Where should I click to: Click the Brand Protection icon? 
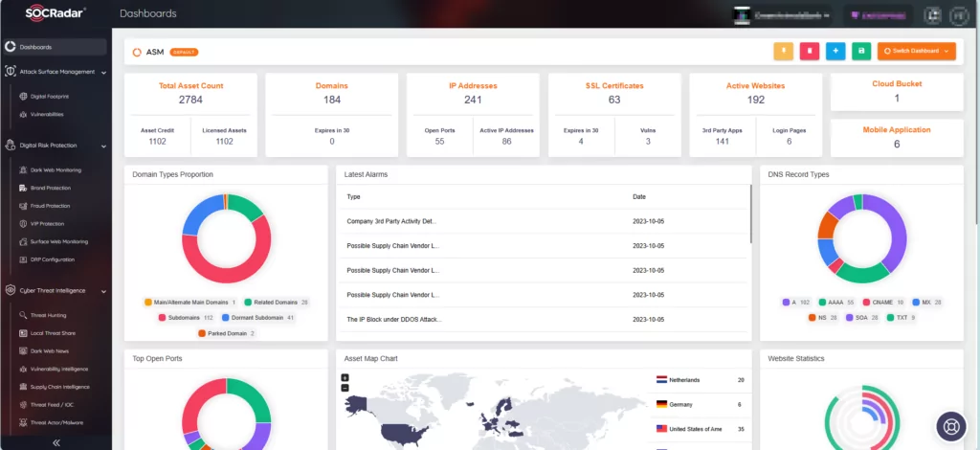coord(24,188)
